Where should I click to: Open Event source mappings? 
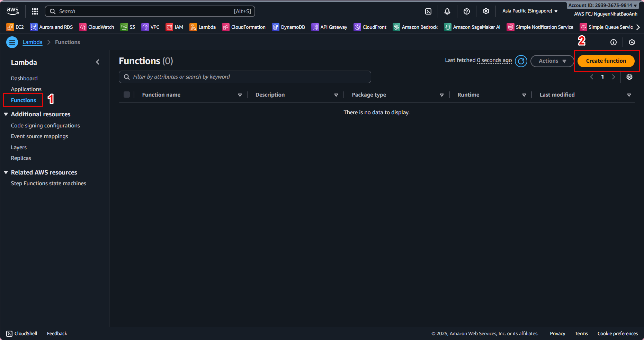click(39, 136)
